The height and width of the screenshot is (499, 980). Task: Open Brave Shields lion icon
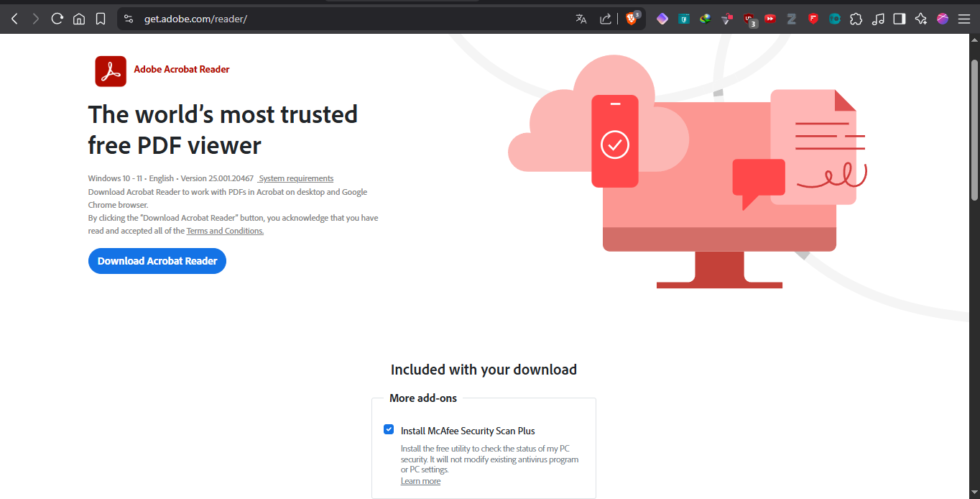632,19
